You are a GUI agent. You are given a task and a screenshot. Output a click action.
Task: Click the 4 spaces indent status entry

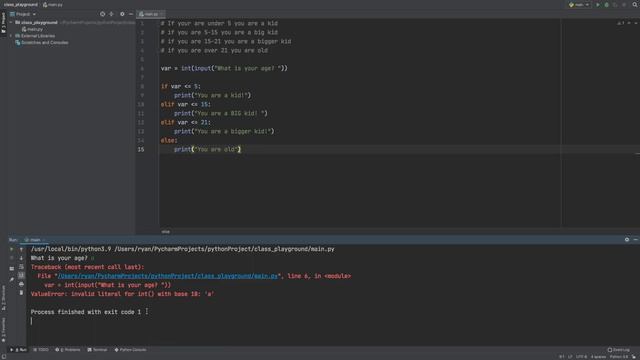pyautogui.click(x=598, y=357)
